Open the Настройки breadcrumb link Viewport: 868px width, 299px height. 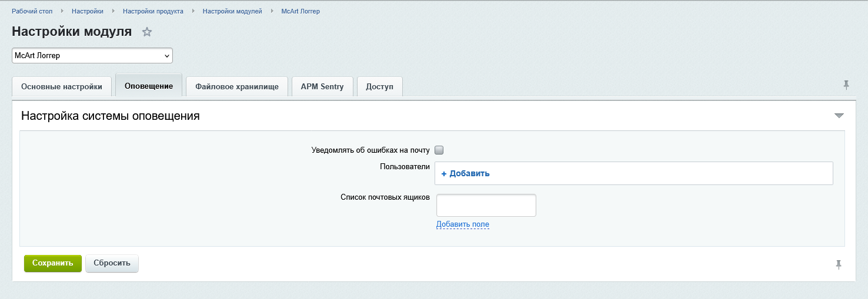pyautogui.click(x=88, y=11)
